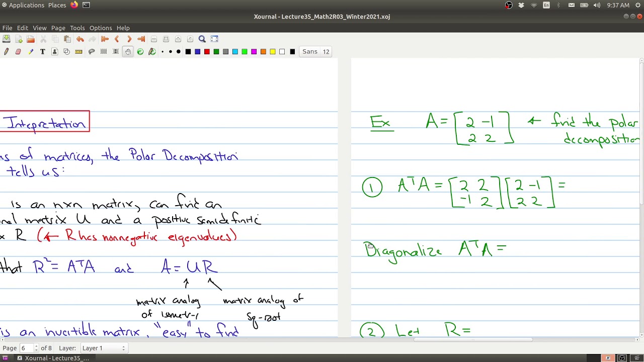Open the Places menu in top panel
644x362 pixels.
pos(57,5)
